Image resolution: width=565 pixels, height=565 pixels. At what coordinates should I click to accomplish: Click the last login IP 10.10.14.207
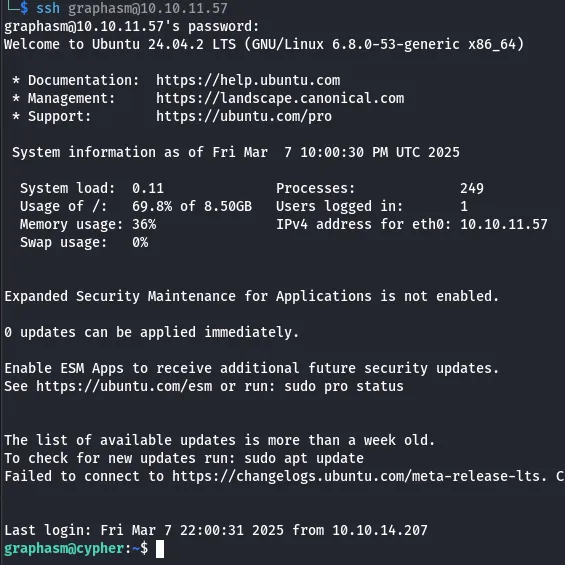tap(380, 530)
